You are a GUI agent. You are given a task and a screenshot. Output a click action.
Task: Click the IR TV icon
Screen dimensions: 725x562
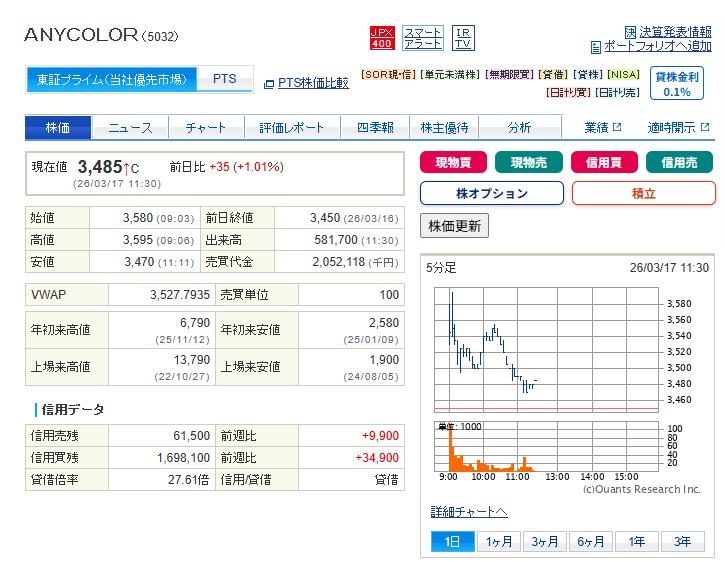coord(462,38)
